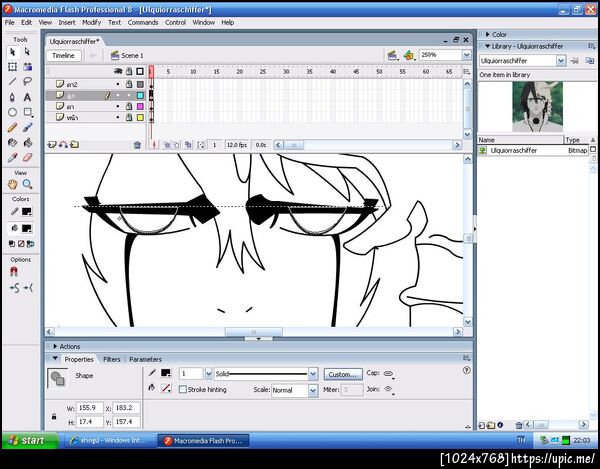Viewport: 600px width, 469px height.
Task: Open the Cap style menu
Action: pos(389,373)
